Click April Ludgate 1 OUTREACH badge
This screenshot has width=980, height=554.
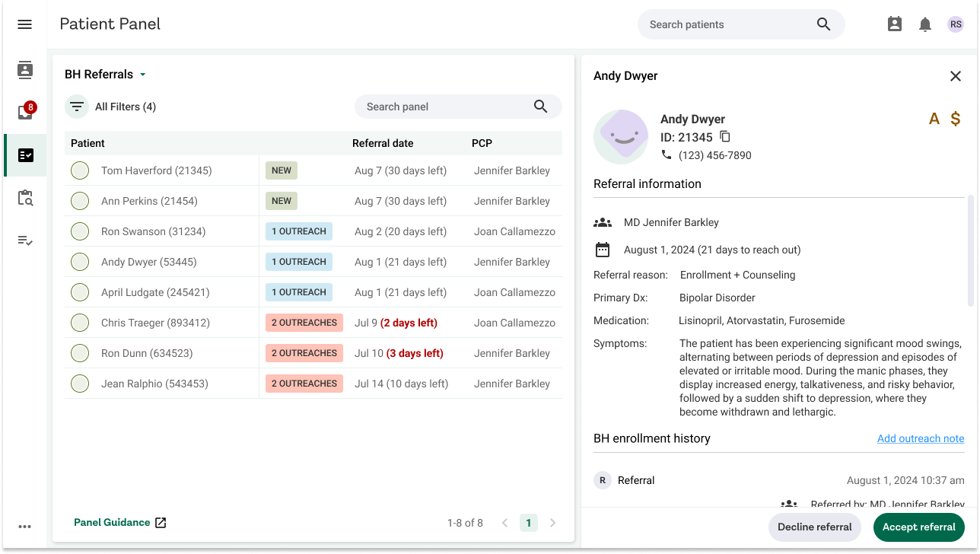(299, 292)
